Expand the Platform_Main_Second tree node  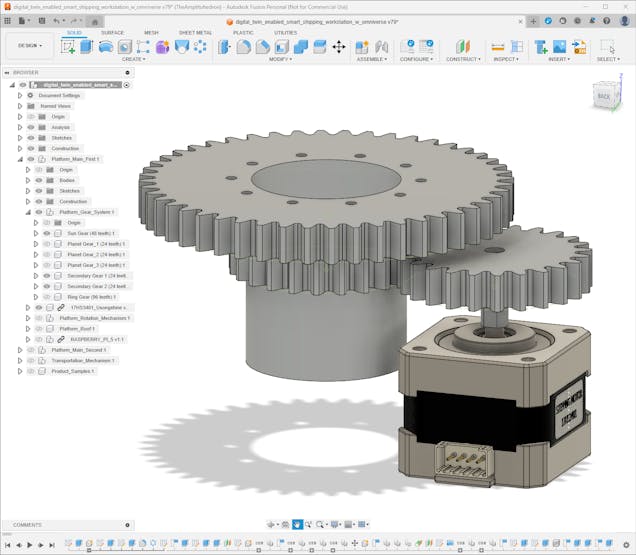click(x=19, y=350)
